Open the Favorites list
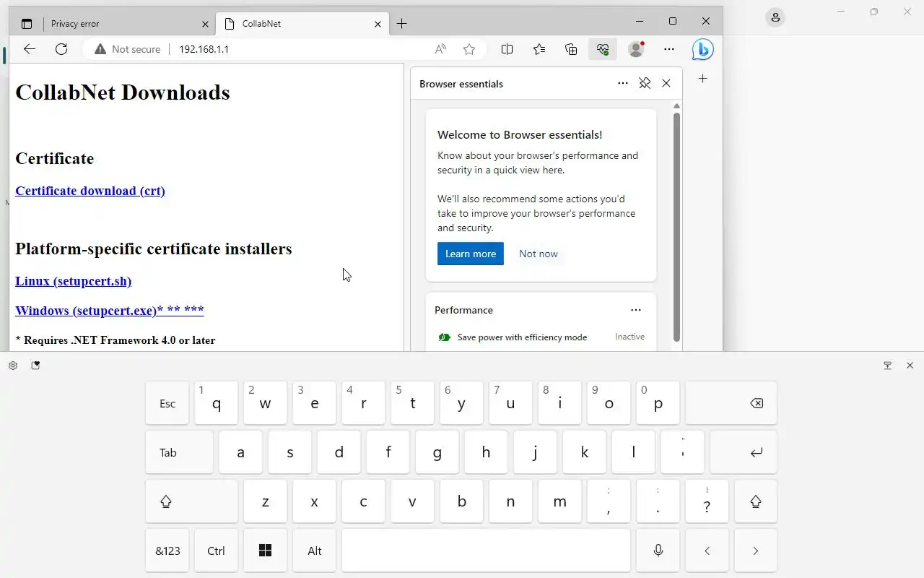Image resolution: width=924 pixels, height=578 pixels. click(539, 49)
